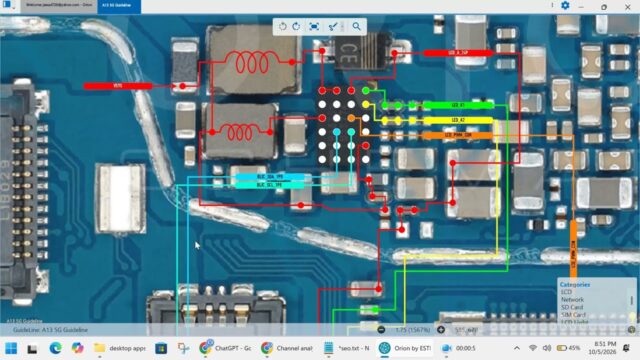The image size is (640, 360).
Task: Click the yellow LED_K2 net label
Action: 458,120
